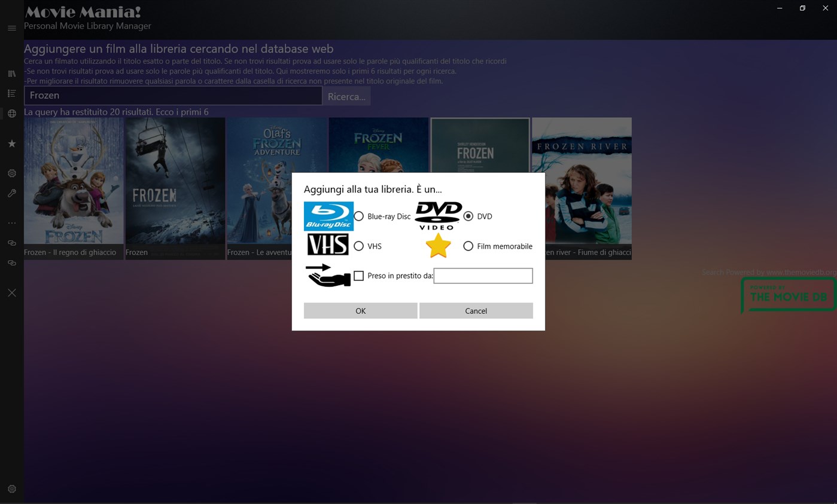This screenshot has height=504, width=837.
Task: Click the wrench tools icon
Action: (11, 193)
